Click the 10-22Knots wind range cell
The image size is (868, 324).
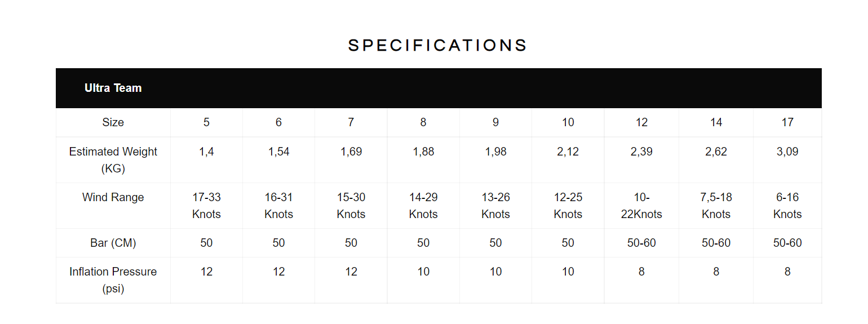[x=641, y=206]
